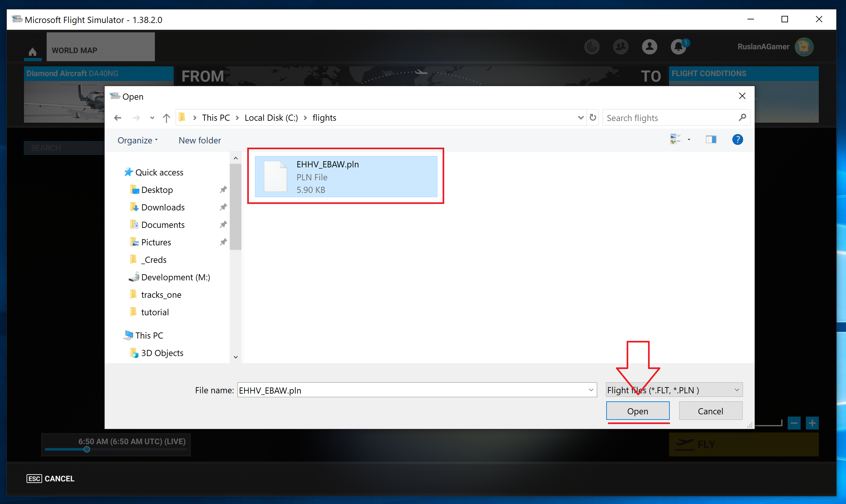The width and height of the screenshot is (846, 504).
Task: Open the tutorial folder
Action: click(150, 312)
